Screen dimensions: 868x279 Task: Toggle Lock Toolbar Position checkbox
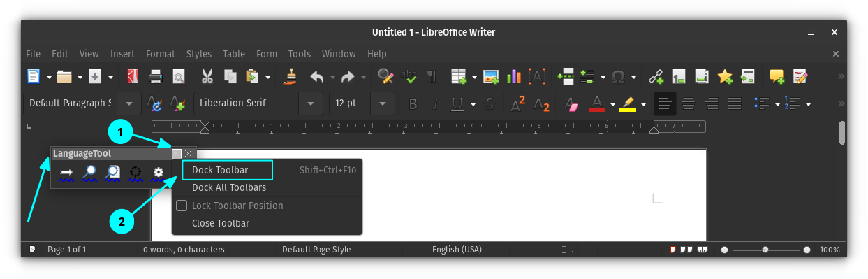click(182, 206)
